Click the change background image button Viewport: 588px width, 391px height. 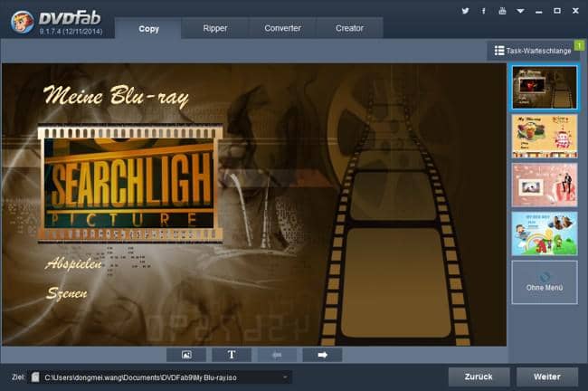186,355
